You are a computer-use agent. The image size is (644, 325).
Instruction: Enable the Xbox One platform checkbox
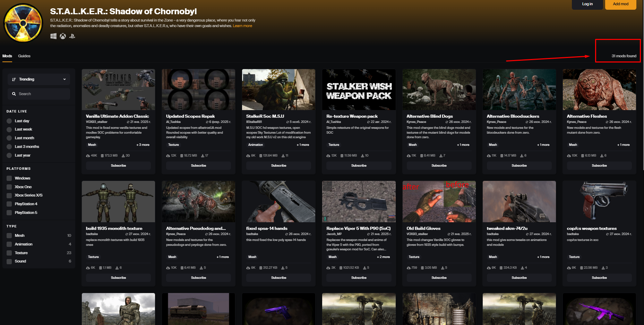point(9,187)
